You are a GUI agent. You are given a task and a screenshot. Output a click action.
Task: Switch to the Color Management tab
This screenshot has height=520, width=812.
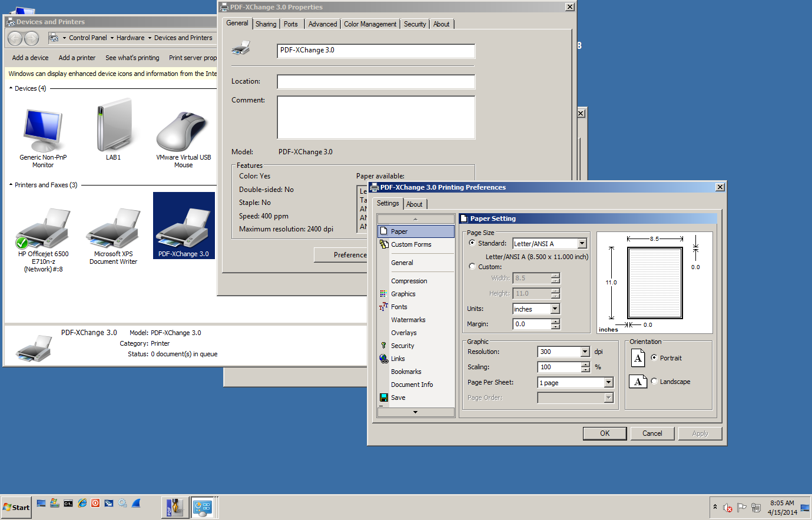[370, 24]
